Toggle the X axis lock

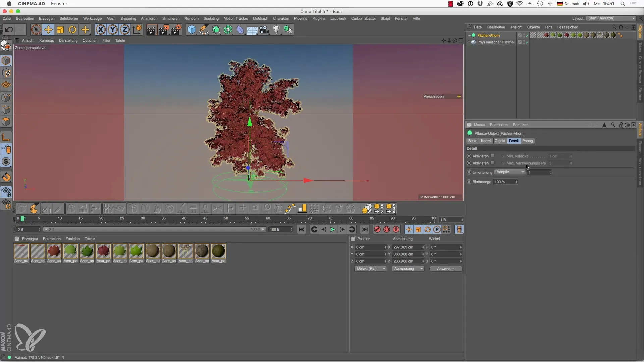[100, 30]
